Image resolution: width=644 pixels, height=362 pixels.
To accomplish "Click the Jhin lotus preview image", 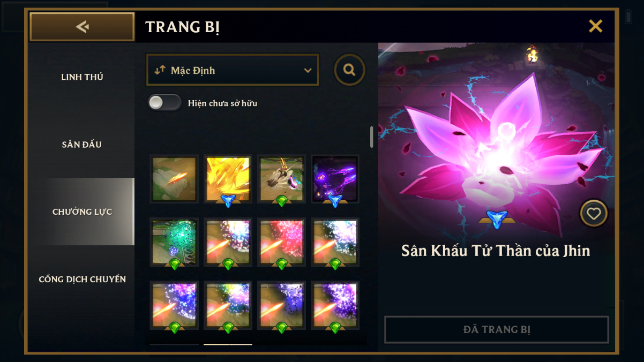I will pyautogui.click(x=496, y=145).
